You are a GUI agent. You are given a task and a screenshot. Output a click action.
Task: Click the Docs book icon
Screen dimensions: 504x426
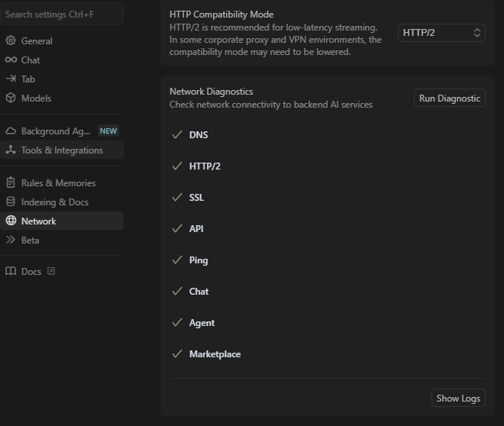point(11,272)
